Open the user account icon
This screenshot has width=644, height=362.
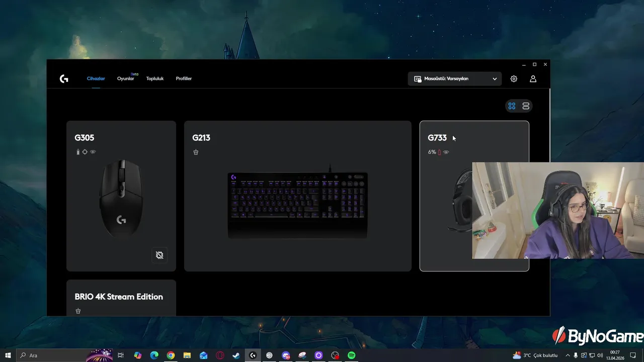coord(533,79)
